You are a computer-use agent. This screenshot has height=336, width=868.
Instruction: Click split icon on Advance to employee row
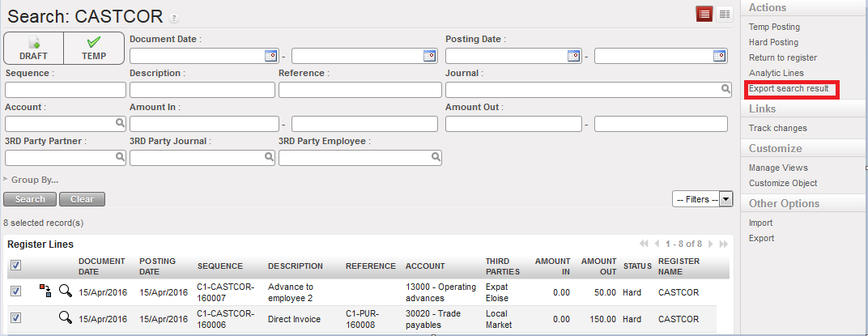click(x=45, y=291)
